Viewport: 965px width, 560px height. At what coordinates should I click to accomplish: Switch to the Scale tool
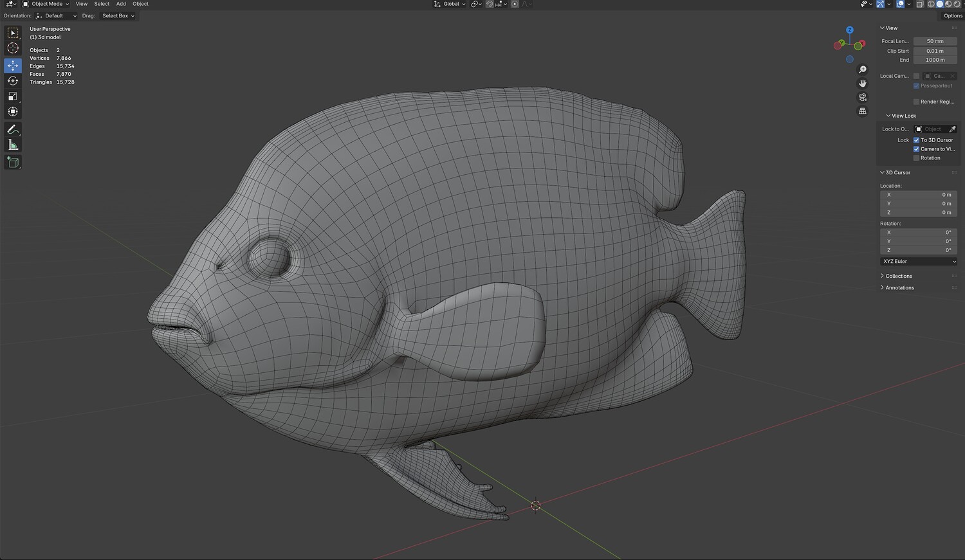(13, 96)
